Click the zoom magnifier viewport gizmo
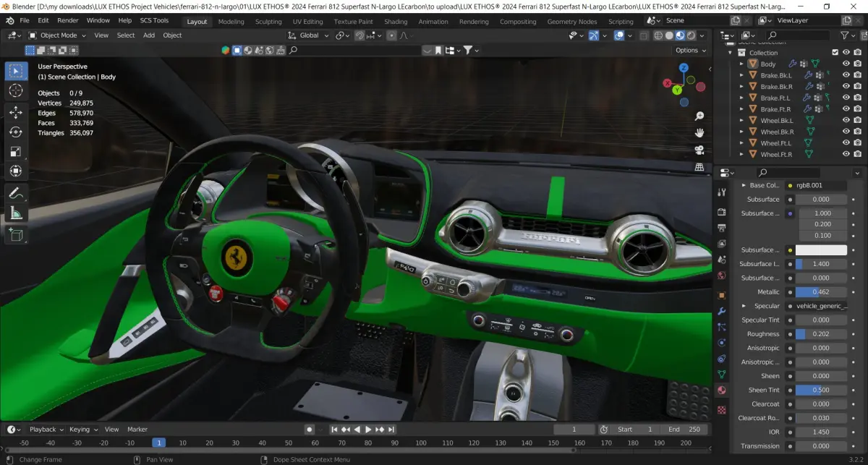This screenshot has width=868, height=465. tap(699, 116)
